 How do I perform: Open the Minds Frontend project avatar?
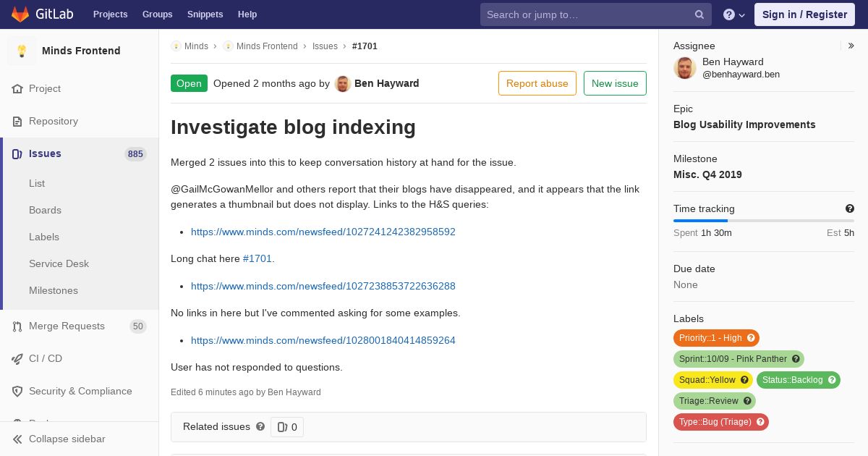tap(22, 51)
